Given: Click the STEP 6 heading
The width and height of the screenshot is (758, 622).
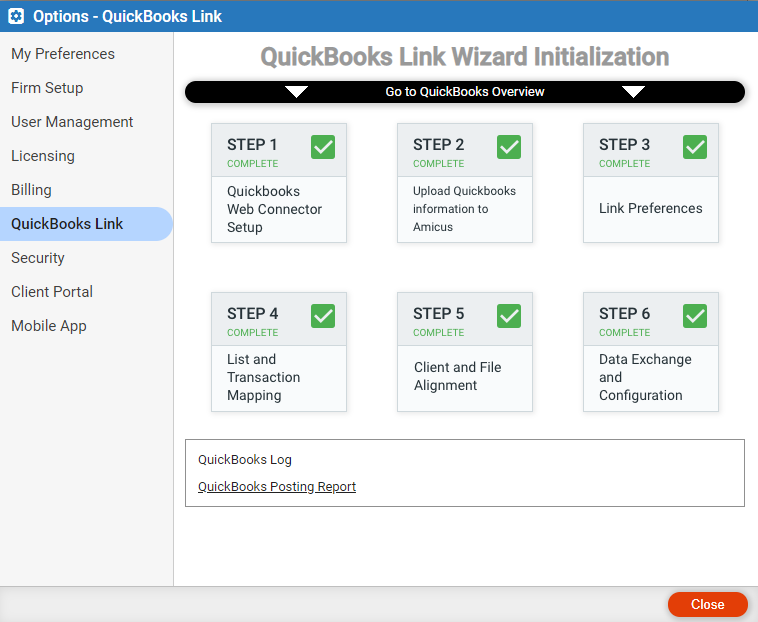Looking at the screenshot, I should pyautogui.click(x=624, y=314).
